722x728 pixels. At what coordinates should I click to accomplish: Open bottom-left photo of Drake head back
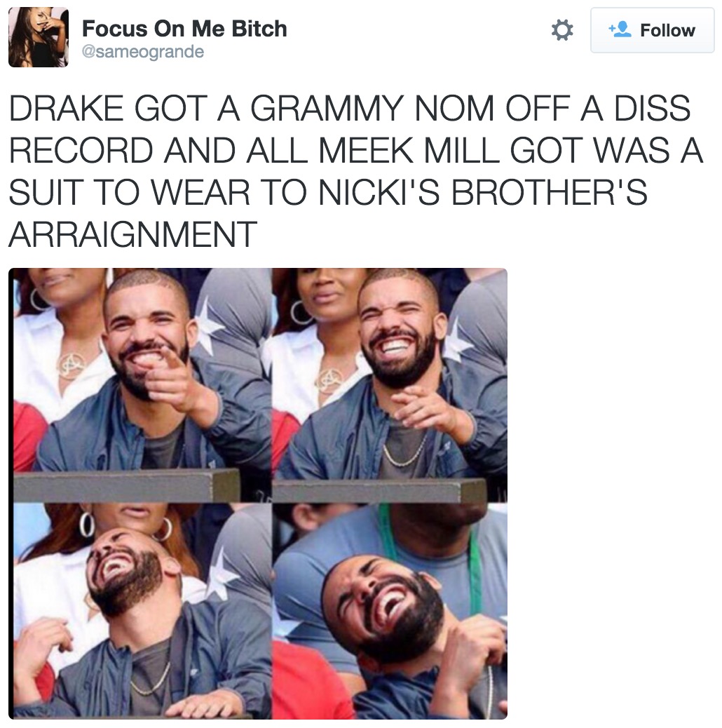142,611
